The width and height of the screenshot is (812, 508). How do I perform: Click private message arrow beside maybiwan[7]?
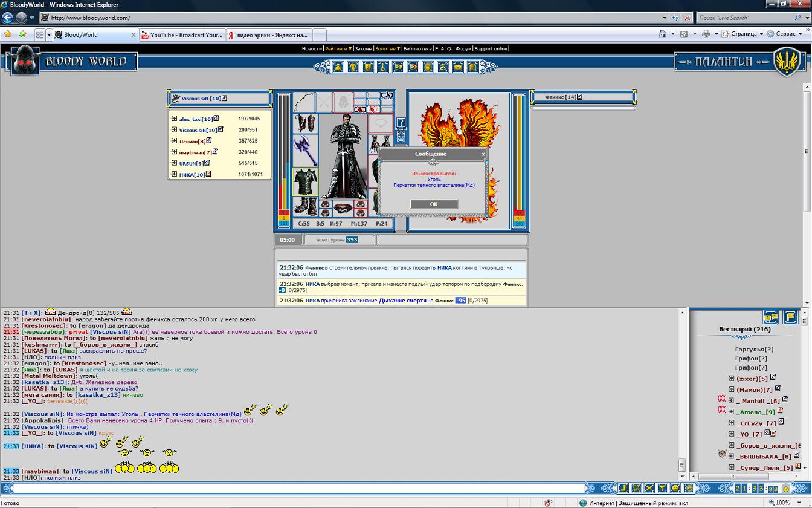click(x=174, y=152)
